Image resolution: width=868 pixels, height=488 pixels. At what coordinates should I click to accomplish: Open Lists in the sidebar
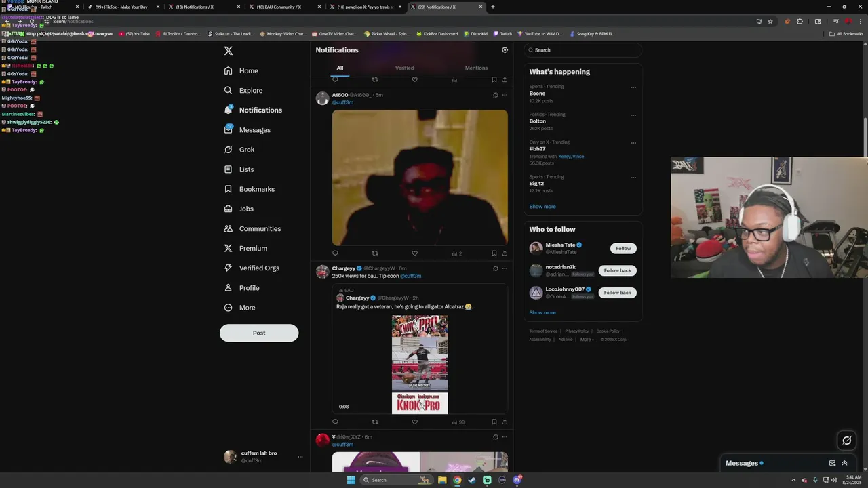[239, 169]
